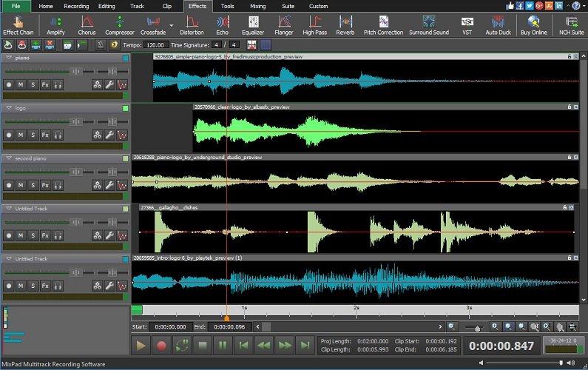588x370 pixels.
Task: Open the VST plugin option
Action: tap(467, 25)
